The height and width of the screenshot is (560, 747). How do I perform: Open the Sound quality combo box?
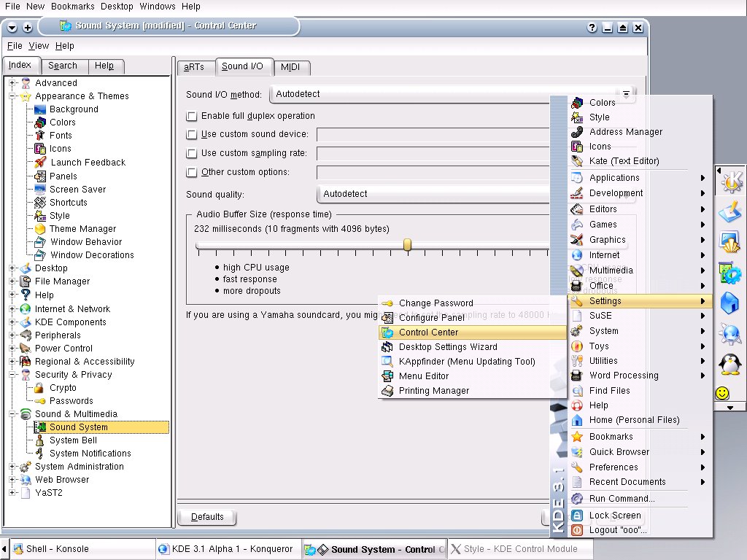tap(433, 194)
